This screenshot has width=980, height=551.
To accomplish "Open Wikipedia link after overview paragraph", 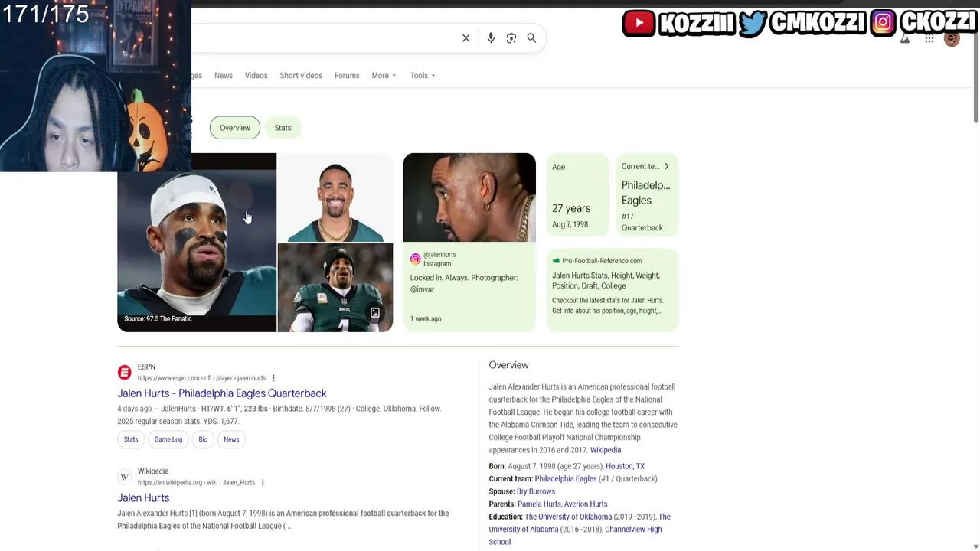I will tap(606, 450).
